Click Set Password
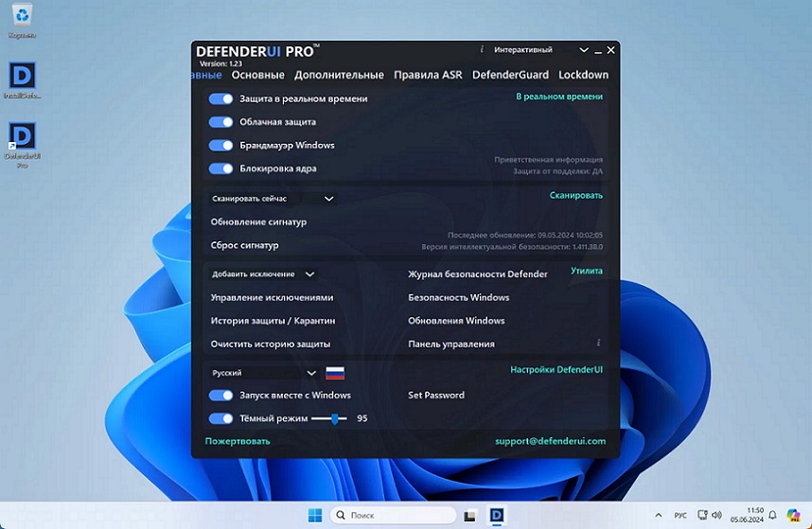This screenshot has width=812, height=529. pos(436,396)
